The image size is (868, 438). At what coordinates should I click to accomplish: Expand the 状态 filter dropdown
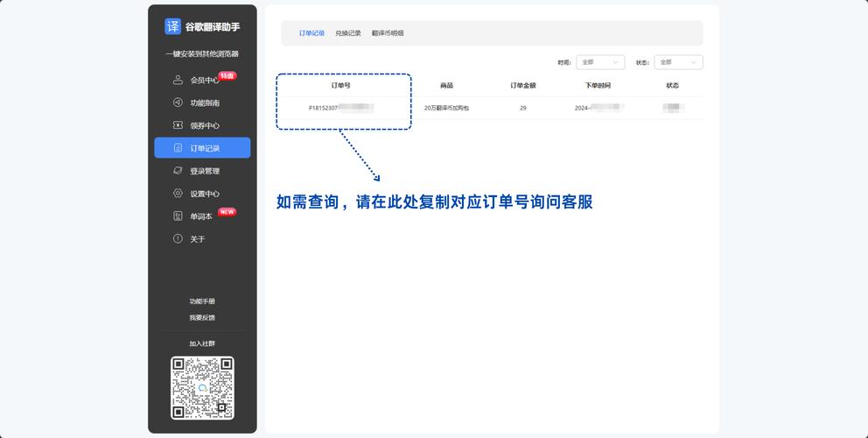pos(678,62)
